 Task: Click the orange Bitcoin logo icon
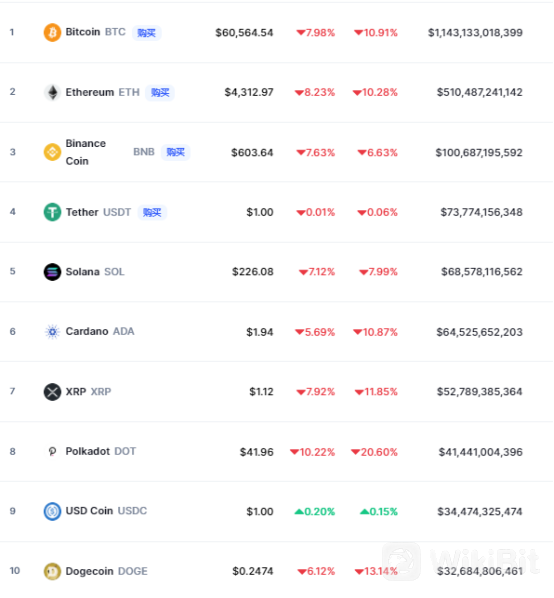click(x=52, y=32)
